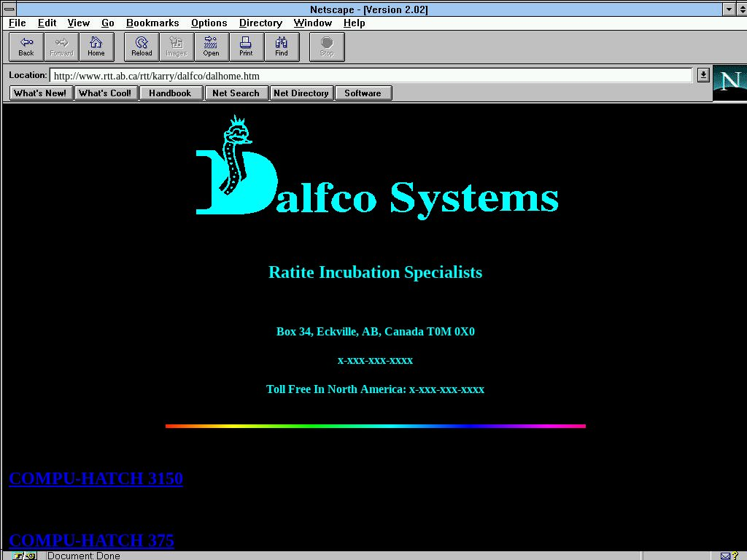Viewport: 747px width, 560px height.
Task: Expand the Location history dropdown arrow
Action: tap(703, 75)
